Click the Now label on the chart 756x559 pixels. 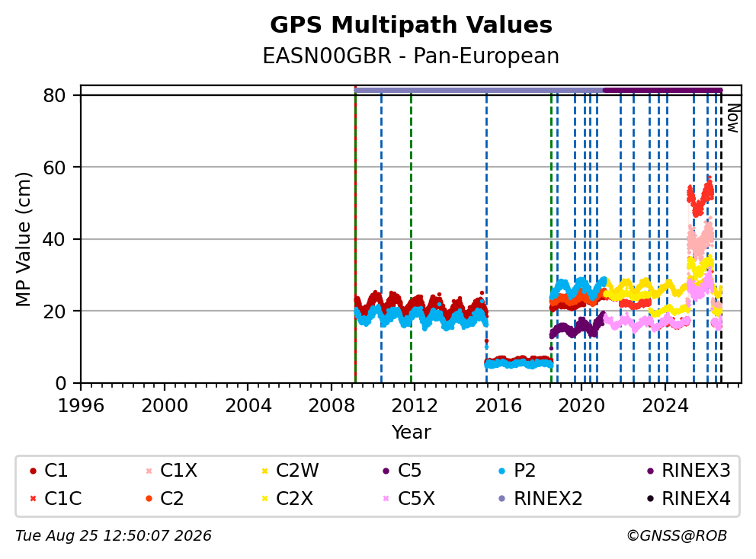[733, 119]
